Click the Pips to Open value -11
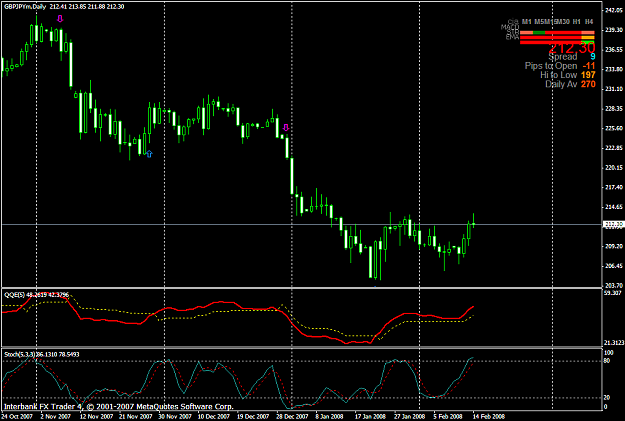 coord(589,66)
